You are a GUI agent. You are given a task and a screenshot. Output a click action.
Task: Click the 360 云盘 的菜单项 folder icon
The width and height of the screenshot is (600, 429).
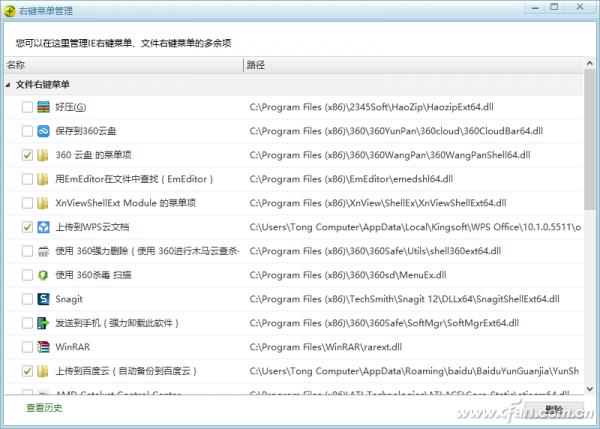pyautogui.click(x=43, y=155)
